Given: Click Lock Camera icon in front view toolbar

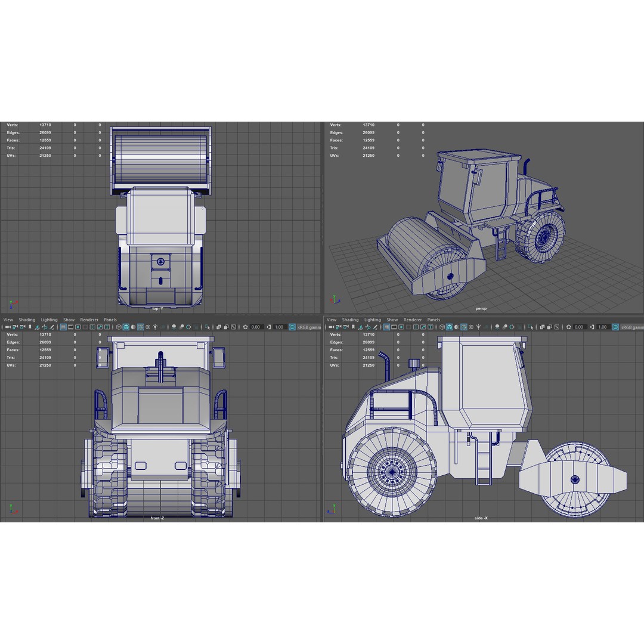Looking at the screenshot, I should (15, 327).
